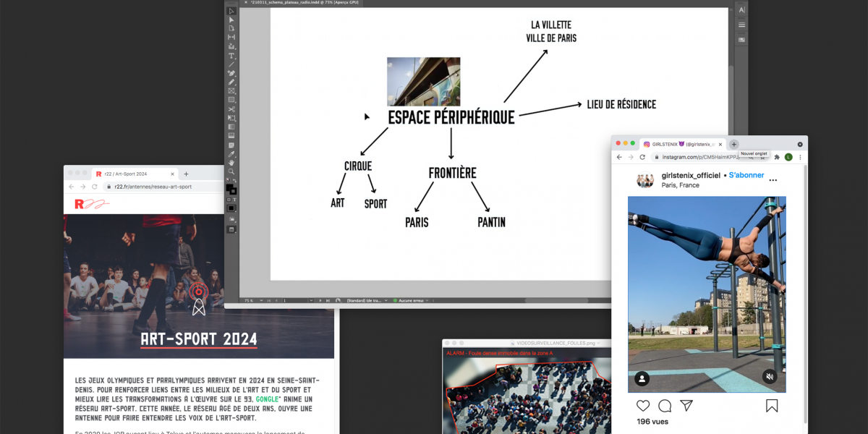Like the Instagram post with heart icon
The width and height of the screenshot is (868, 434).
643,406
